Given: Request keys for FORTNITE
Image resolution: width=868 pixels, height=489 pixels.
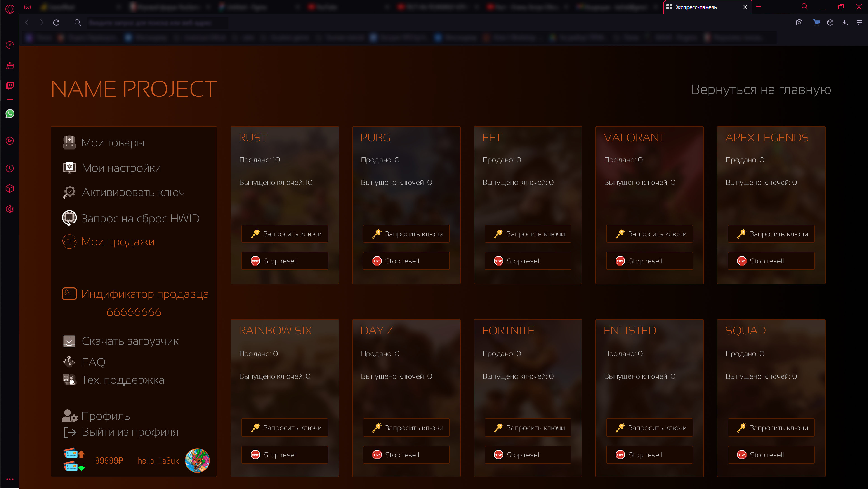Looking at the screenshot, I should (528, 428).
